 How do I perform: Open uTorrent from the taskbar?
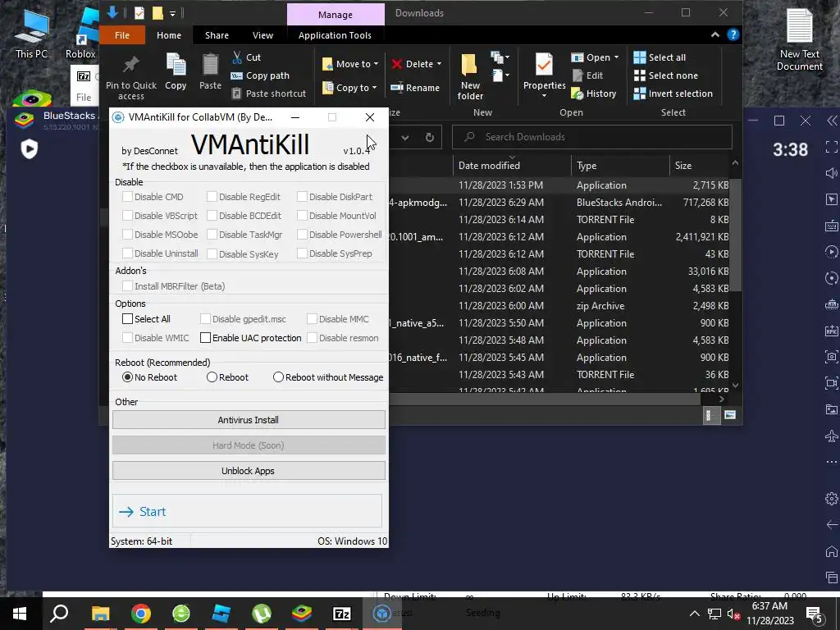pos(262,614)
